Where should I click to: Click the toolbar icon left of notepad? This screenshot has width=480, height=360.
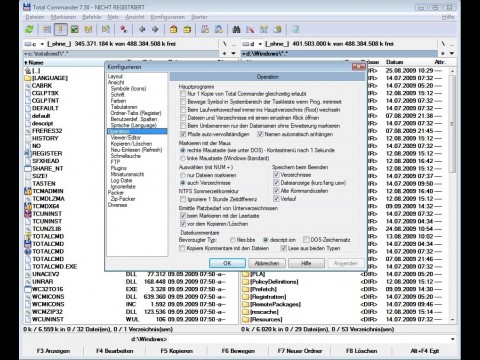pos(277,29)
